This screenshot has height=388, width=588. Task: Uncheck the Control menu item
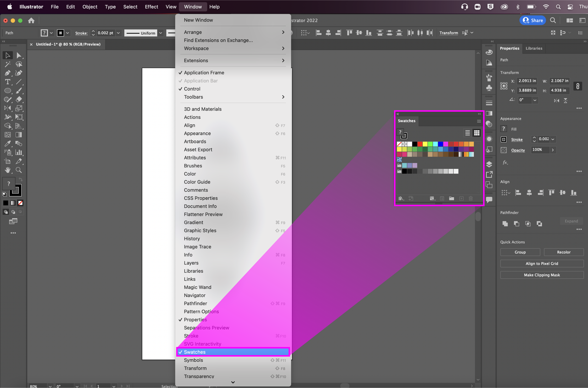(x=192, y=89)
